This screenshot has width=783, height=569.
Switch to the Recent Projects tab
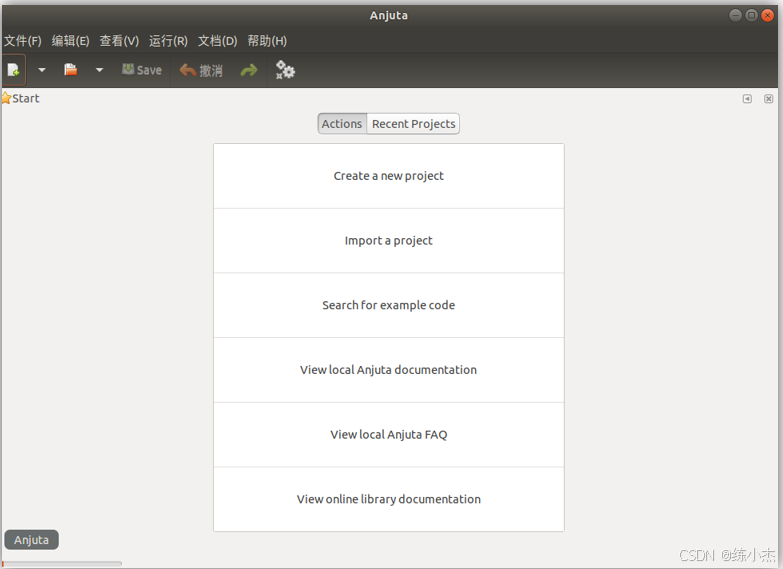[x=413, y=124]
